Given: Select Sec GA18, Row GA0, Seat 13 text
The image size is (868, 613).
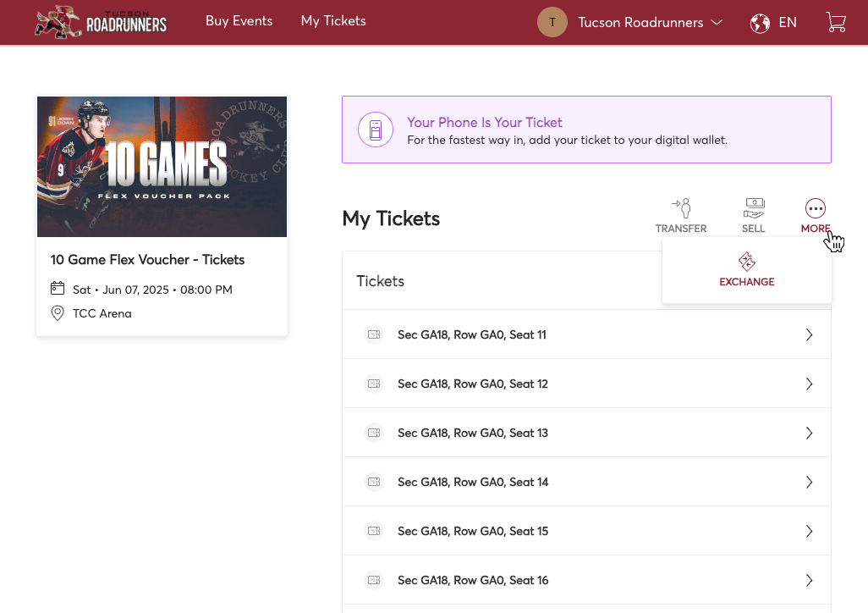Looking at the screenshot, I should (473, 433).
